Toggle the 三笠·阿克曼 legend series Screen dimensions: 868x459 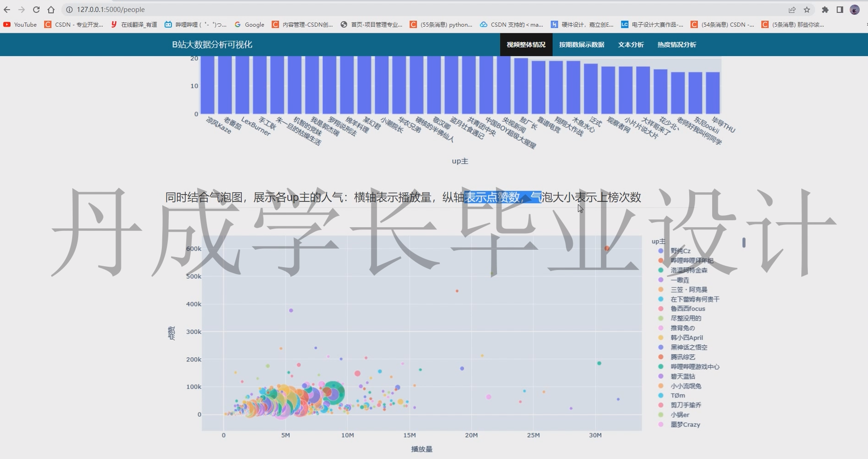pyautogui.click(x=683, y=290)
